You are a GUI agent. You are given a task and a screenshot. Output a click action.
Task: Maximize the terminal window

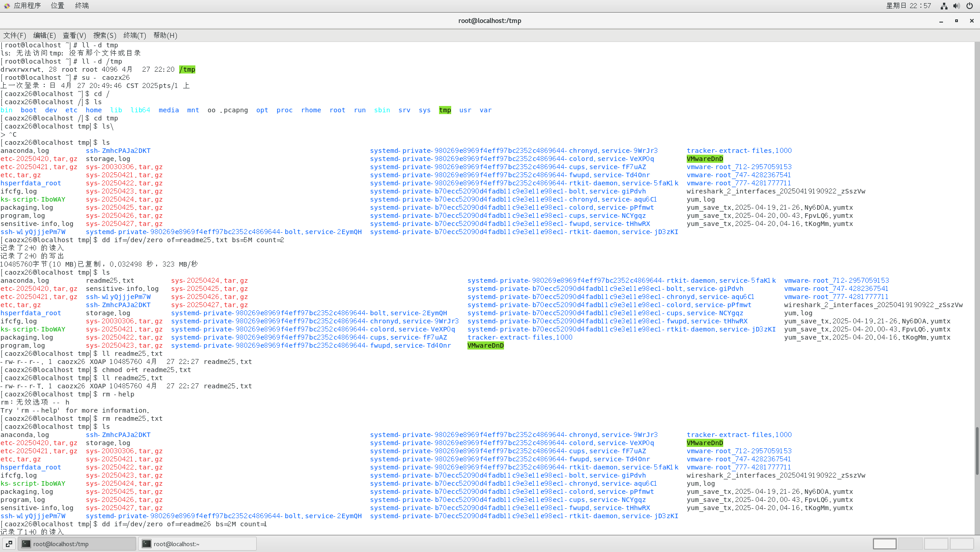pos(956,21)
